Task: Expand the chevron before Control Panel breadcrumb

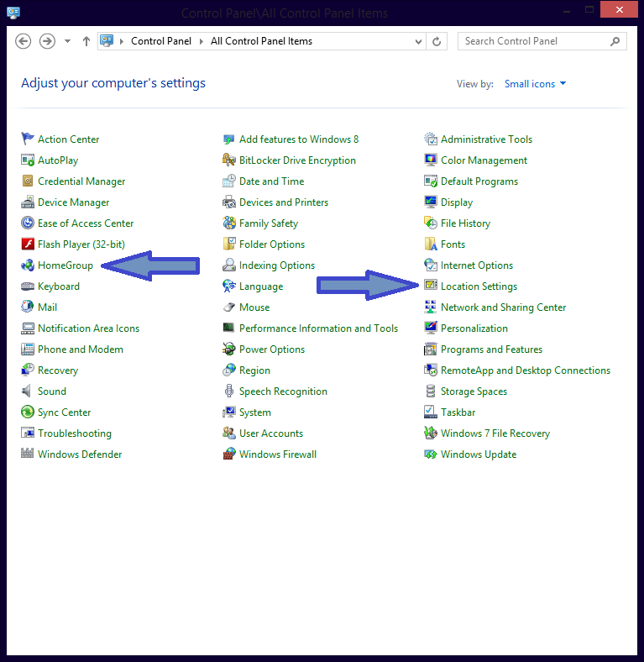Action: pos(122,41)
